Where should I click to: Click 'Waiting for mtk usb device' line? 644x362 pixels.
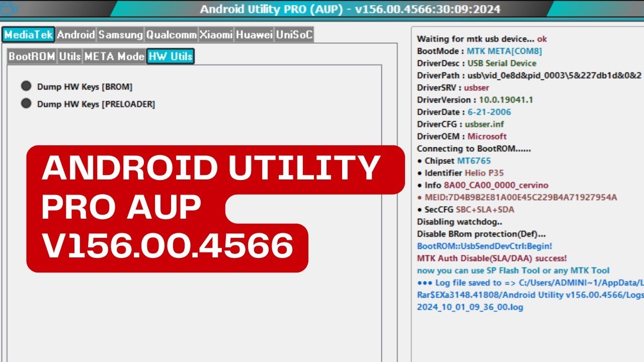(482, 39)
